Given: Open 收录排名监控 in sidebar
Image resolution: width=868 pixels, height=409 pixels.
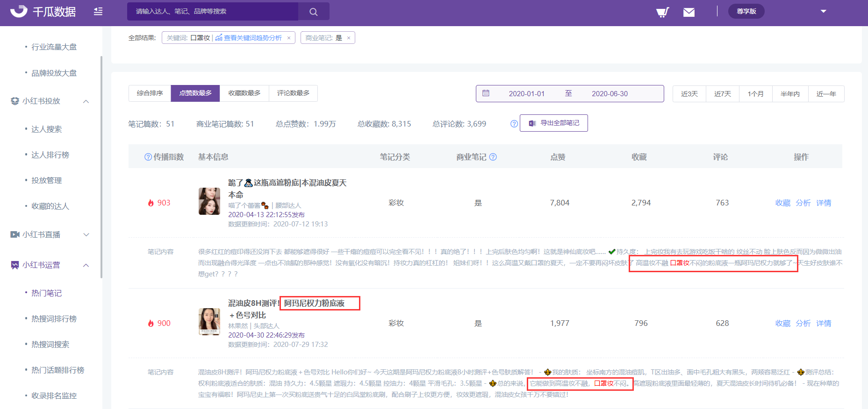Looking at the screenshot, I should pyautogui.click(x=54, y=395).
